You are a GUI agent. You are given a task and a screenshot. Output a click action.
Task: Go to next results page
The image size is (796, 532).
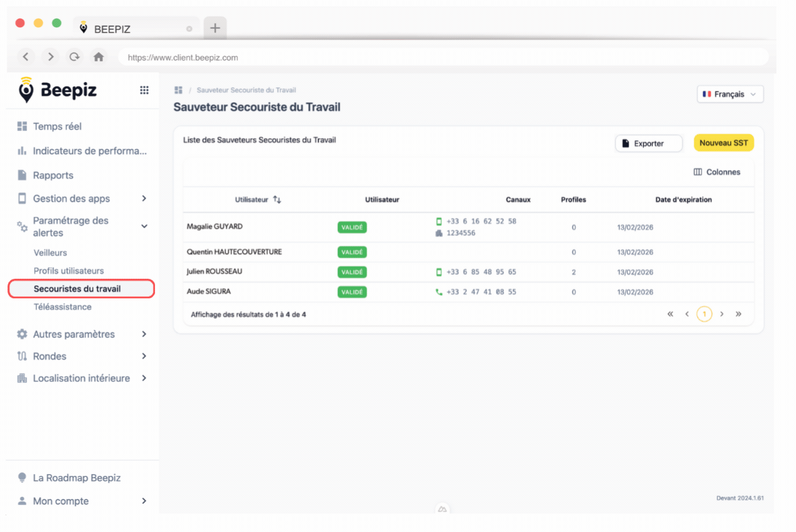(721, 314)
